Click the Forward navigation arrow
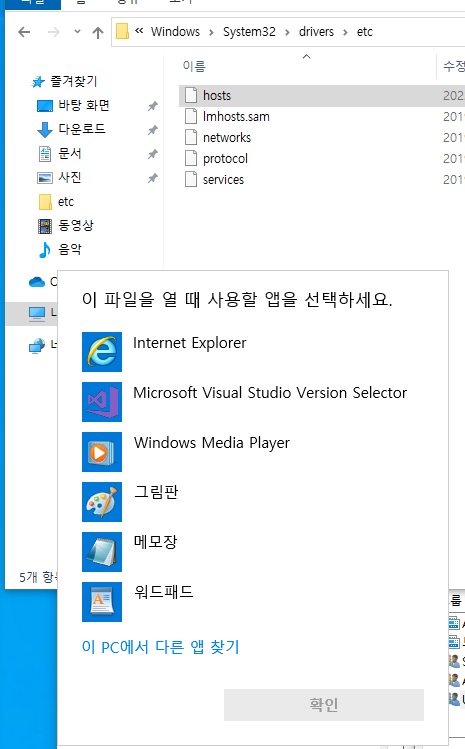This screenshot has height=749, width=465. tap(54, 32)
